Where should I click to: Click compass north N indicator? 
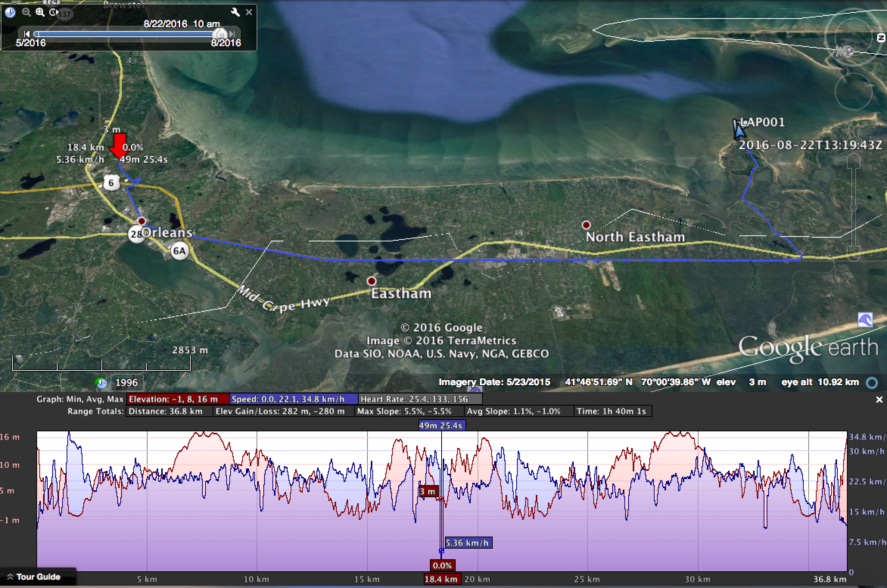881,37
